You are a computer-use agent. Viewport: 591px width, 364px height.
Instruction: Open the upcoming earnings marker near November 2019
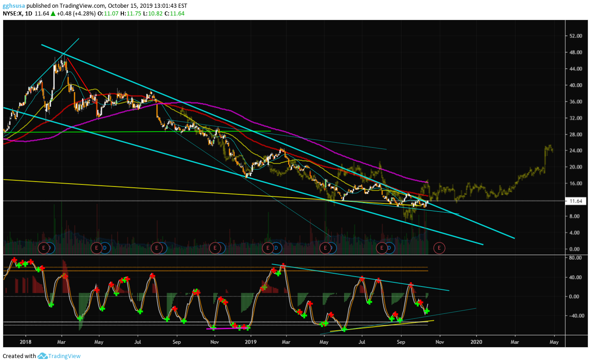pos(439,248)
